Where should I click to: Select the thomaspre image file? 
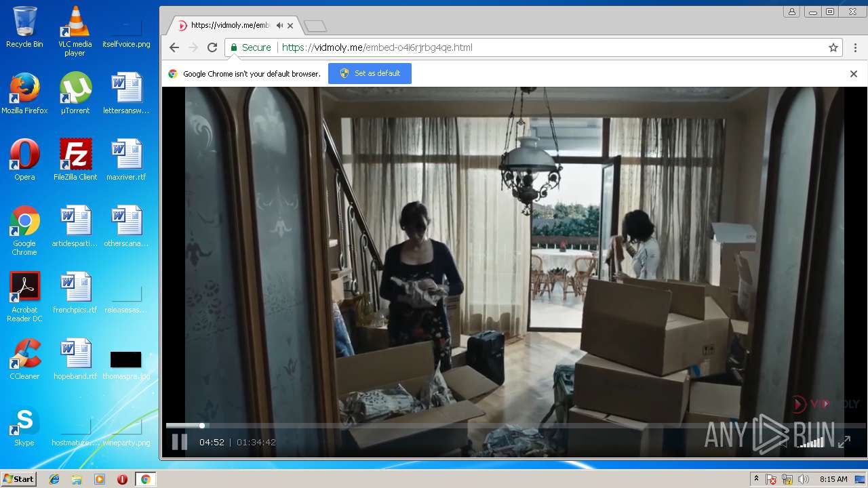pyautogui.click(x=126, y=365)
